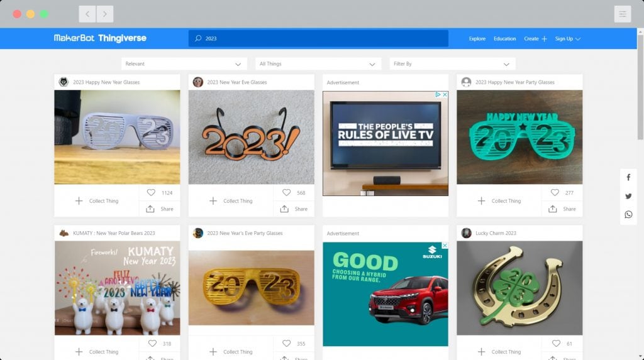Click the MakerBot Thingiverse logo
644x360 pixels.
pos(100,38)
